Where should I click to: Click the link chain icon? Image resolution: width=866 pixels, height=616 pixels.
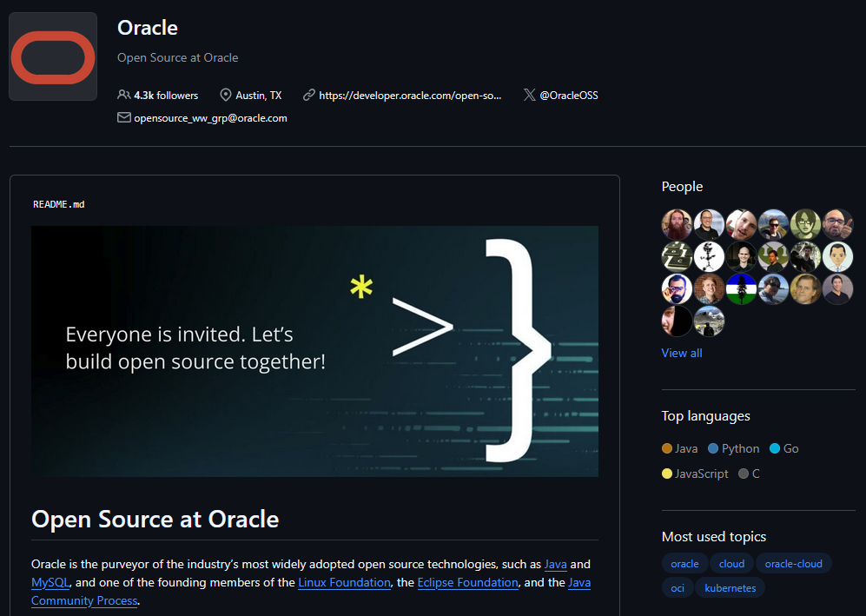click(x=309, y=96)
